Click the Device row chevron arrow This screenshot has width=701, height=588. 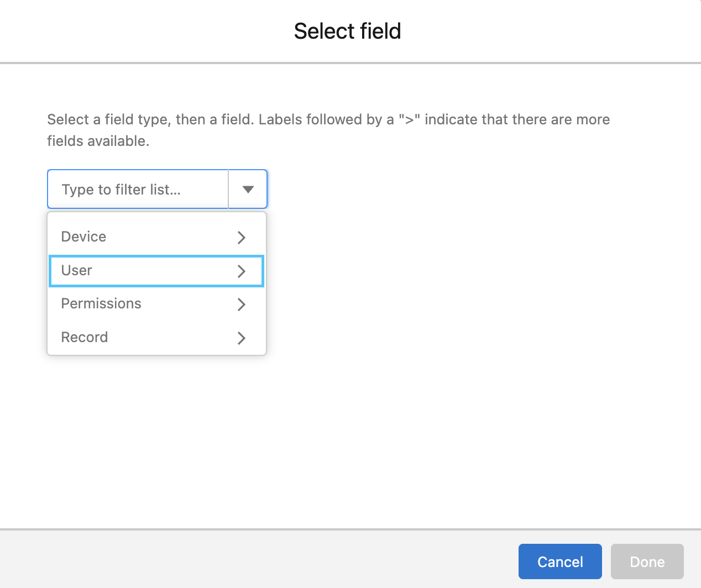[241, 238]
